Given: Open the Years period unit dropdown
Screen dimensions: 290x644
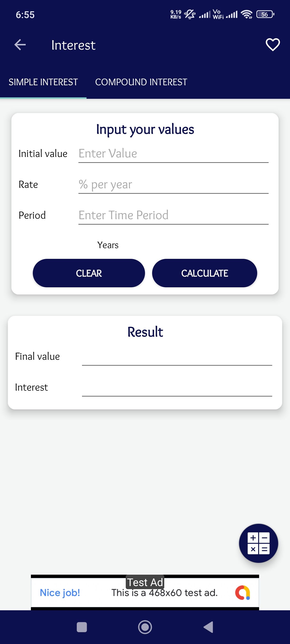Looking at the screenshot, I should coord(108,245).
